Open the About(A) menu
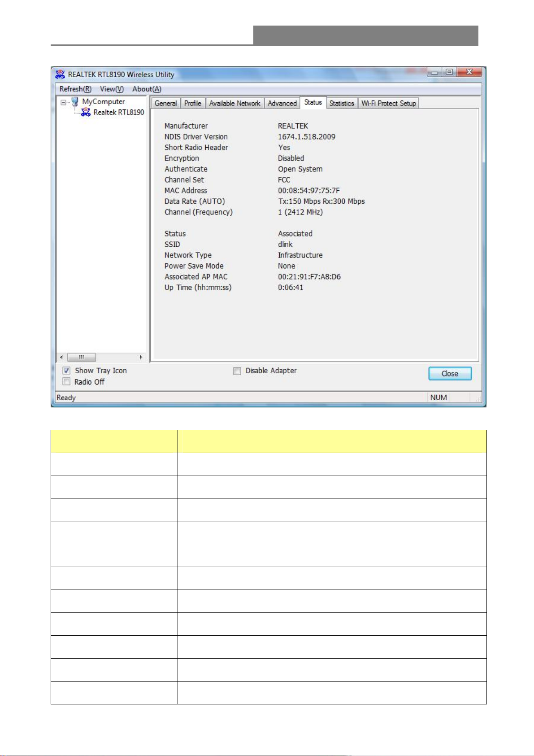Image resolution: width=534 pixels, height=756 pixels. (147, 89)
